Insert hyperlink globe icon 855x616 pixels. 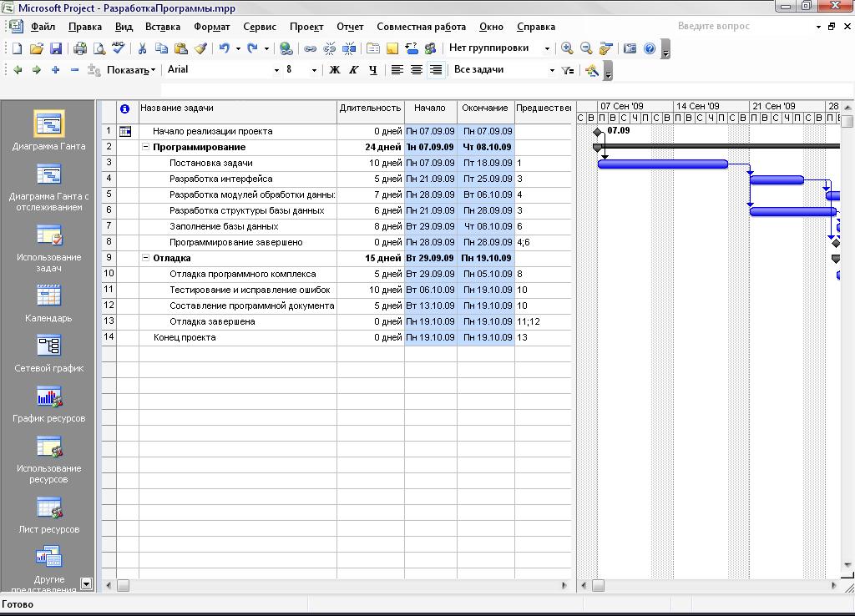286,48
